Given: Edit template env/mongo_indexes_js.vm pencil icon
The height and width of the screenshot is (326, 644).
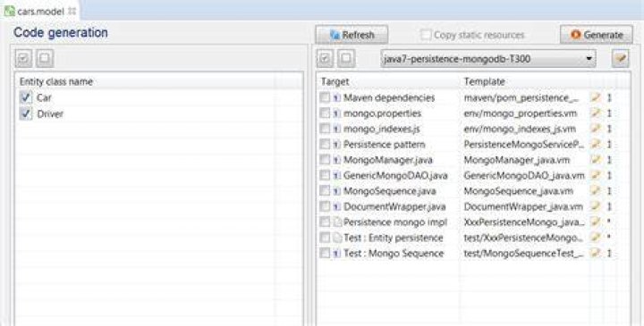Looking at the screenshot, I should tap(595, 129).
